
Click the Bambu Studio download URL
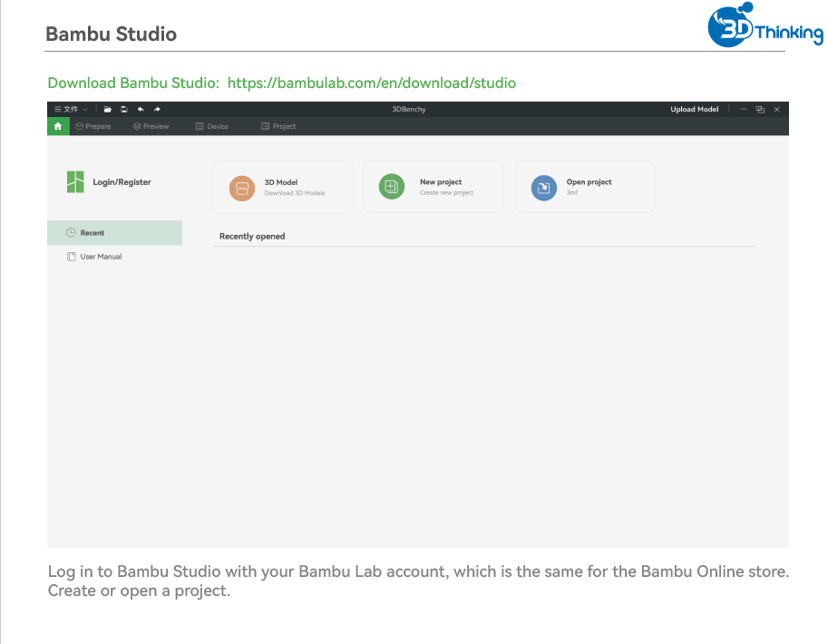coord(372,83)
